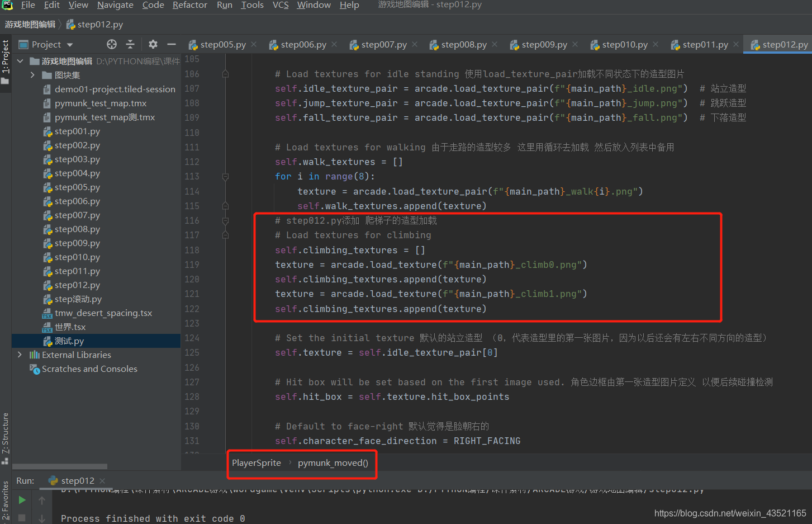812x524 pixels.
Task: Close the step007.py tab
Action: coord(415,44)
